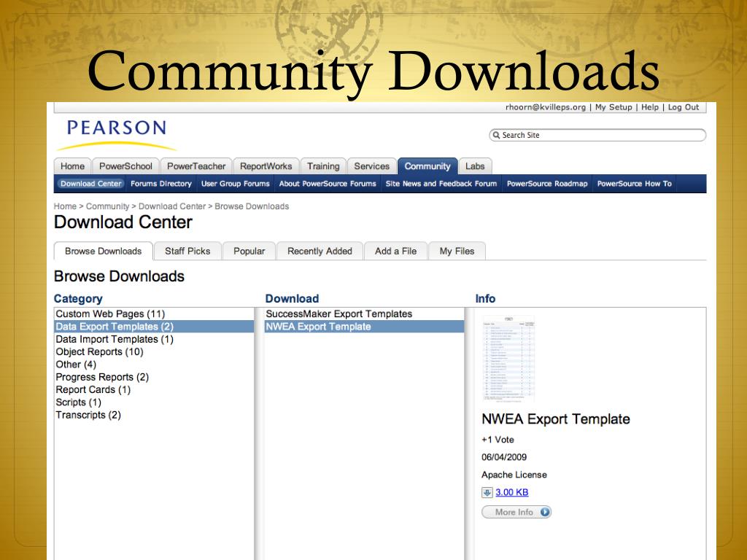Click the More Info button
747x560 pixels.
tap(516, 512)
